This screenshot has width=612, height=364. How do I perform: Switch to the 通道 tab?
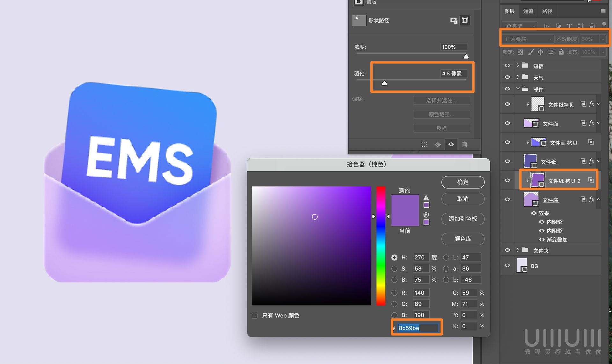pyautogui.click(x=528, y=11)
